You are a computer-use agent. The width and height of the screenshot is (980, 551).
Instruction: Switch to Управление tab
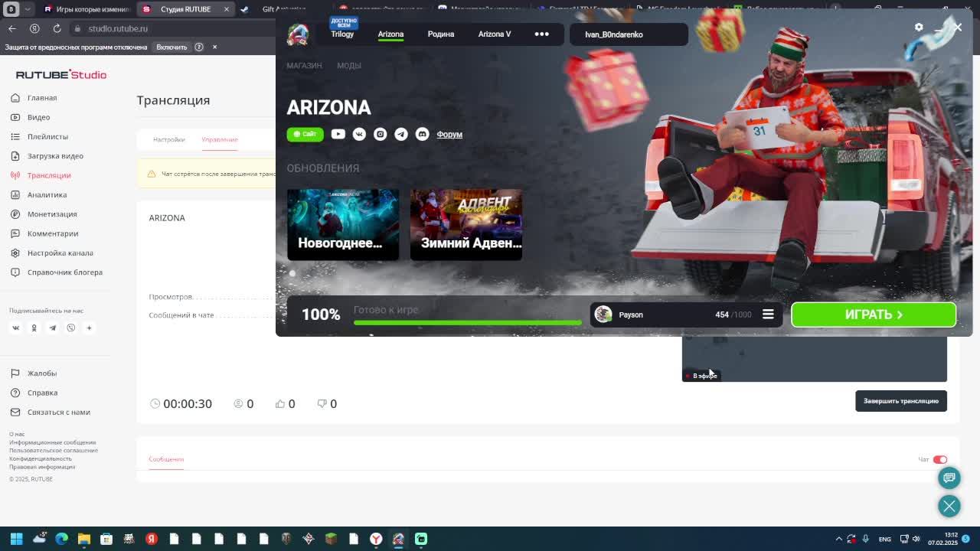tap(220, 139)
